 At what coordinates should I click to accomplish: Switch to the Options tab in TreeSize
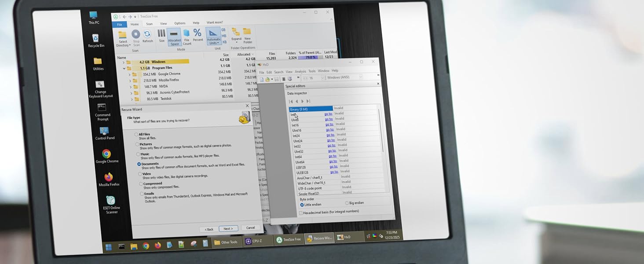coord(179,23)
